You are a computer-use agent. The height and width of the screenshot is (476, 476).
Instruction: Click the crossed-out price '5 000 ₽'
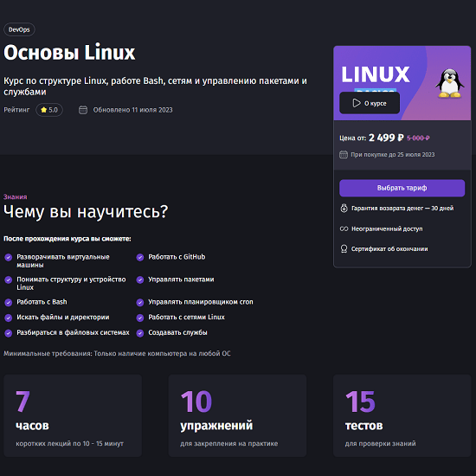(x=418, y=138)
